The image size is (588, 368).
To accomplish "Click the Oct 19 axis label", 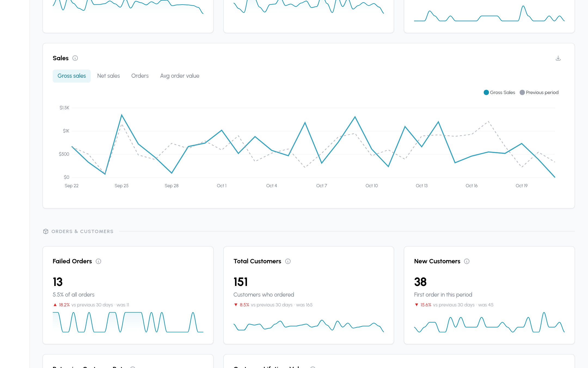I will [522, 186].
